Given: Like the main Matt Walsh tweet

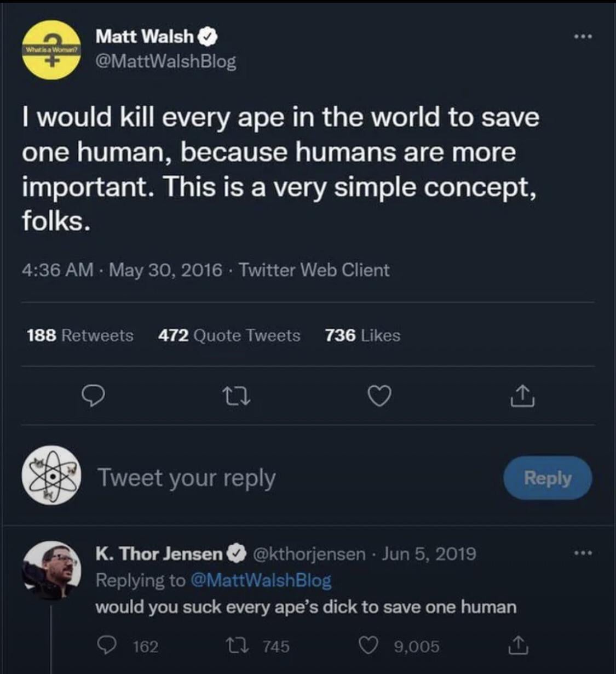Looking at the screenshot, I should click(379, 397).
